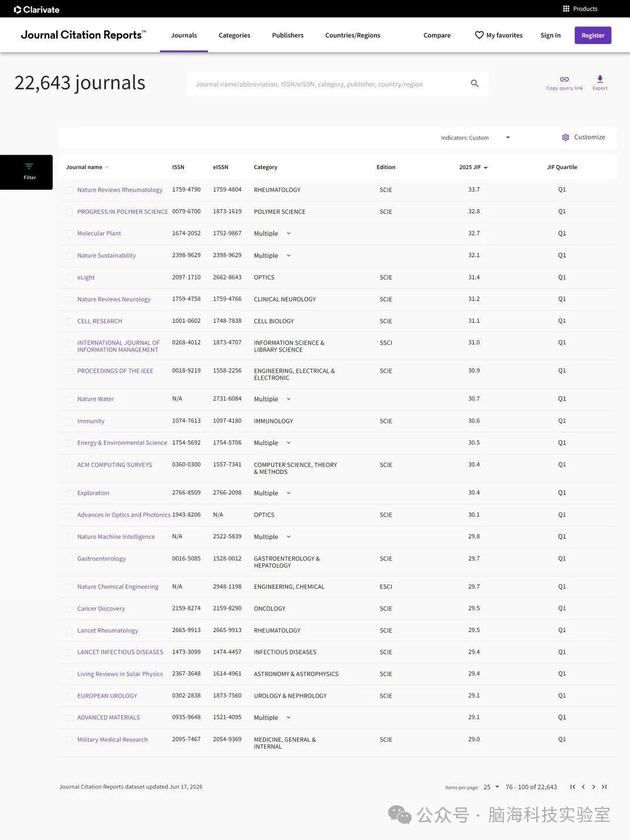Click the INFORMATION SCIENCE & LIBRARY SCIENCE cell
This screenshot has height=840, width=630.
click(x=289, y=346)
